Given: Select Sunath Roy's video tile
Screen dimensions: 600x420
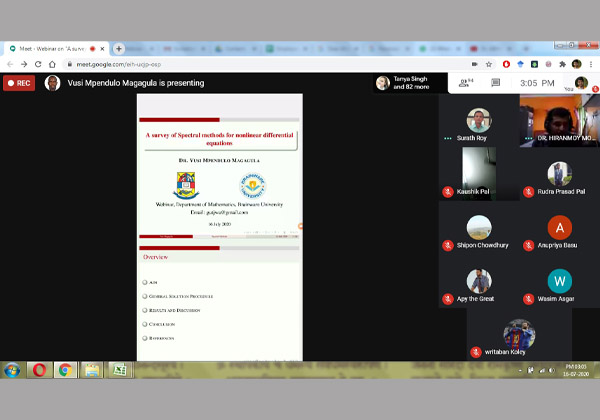Looking at the screenshot, I should tap(479, 124).
